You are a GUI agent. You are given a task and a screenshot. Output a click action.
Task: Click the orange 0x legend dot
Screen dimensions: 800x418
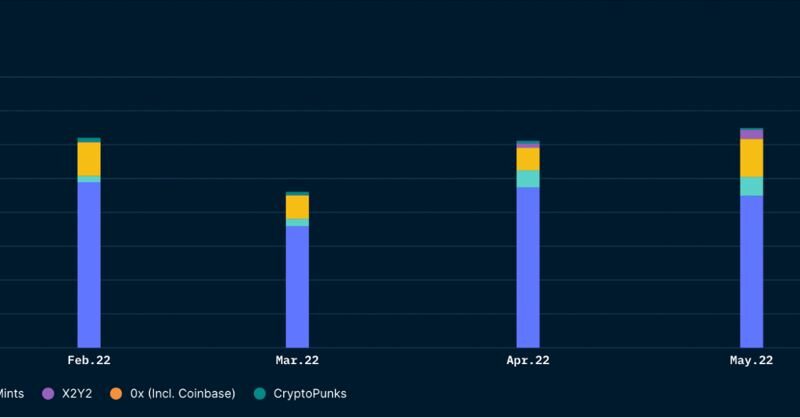coord(116,394)
